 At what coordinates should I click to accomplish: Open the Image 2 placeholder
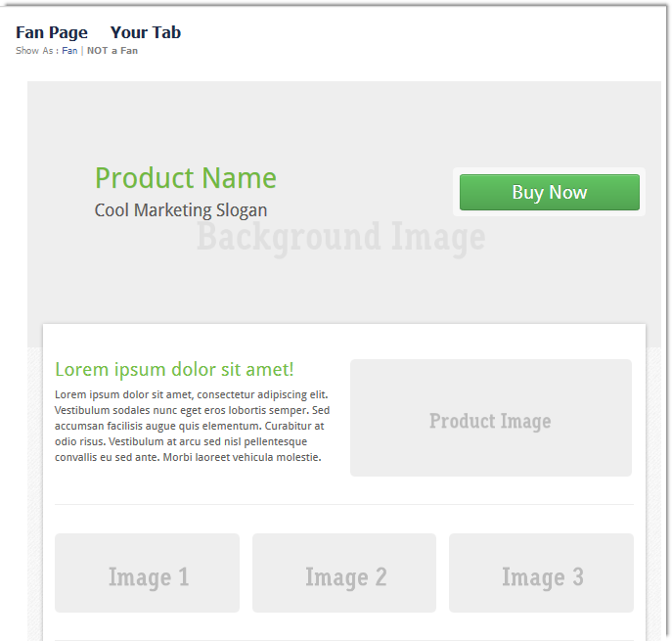pyautogui.click(x=344, y=572)
